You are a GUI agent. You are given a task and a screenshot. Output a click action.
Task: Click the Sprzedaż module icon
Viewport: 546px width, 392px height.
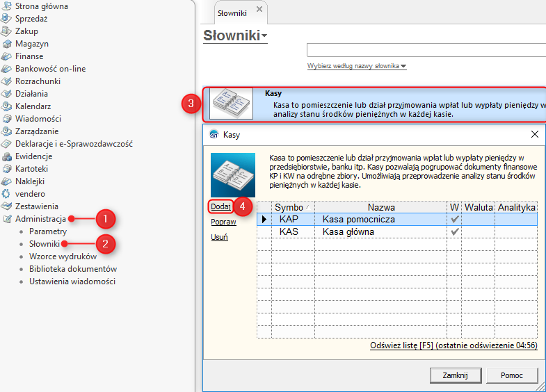click(x=6, y=19)
